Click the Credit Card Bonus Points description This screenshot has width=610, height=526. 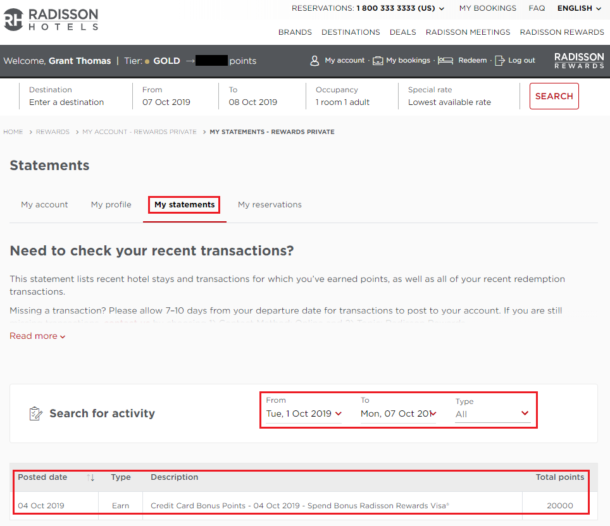[x=300, y=506]
